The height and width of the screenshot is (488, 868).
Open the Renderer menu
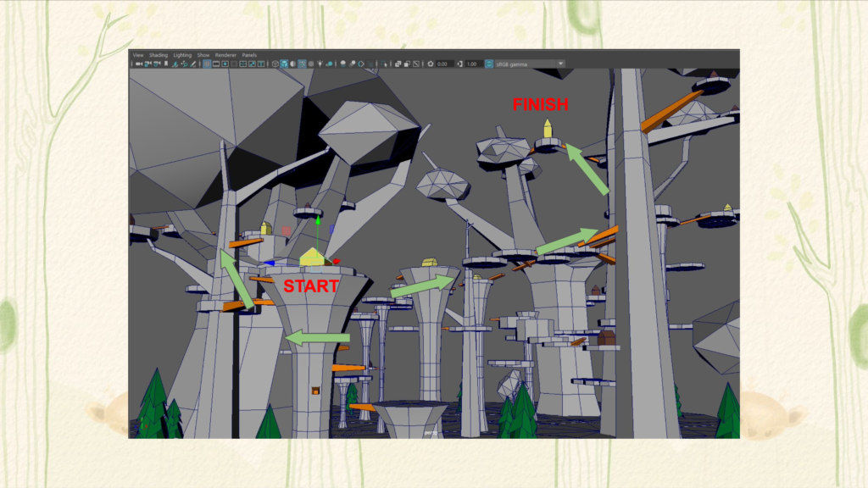click(x=225, y=55)
